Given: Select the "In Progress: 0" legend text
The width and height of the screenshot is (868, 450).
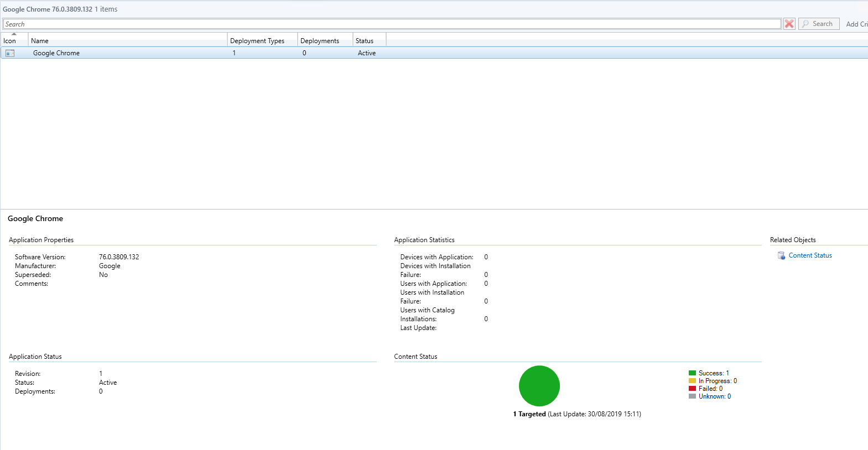Looking at the screenshot, I should pyautogui.click(x=718, y=381).
